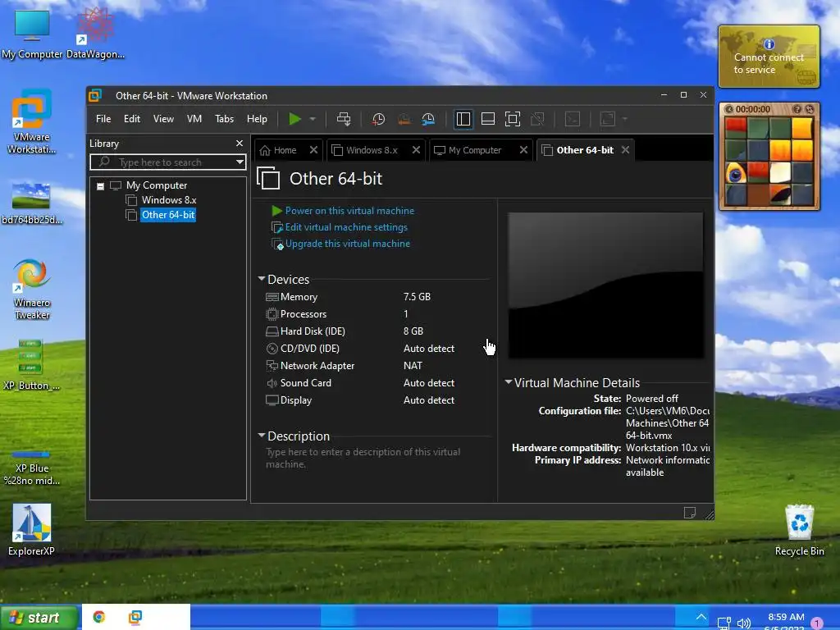Open the stretch display dropdown arrow in toolbar
Screen dimensions: 840x630
(x=624, y=119)
